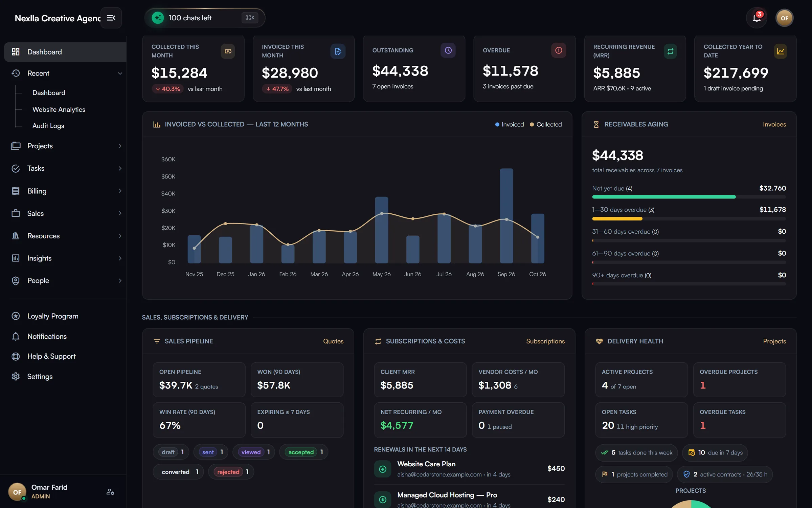
Task: Click the Overdue alert icon
Action: [x=559, y=50]
